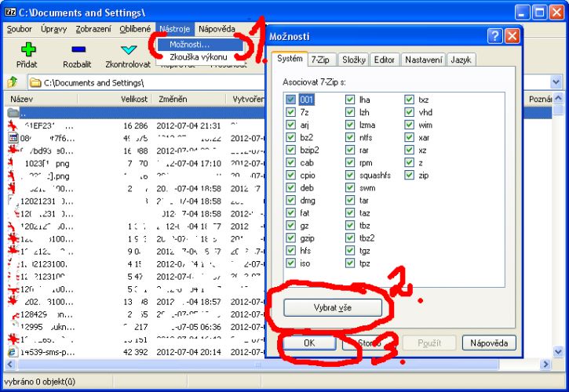Toggle the xz checkbox
Screen dimensions: 569x392
(x=410, y=150)
